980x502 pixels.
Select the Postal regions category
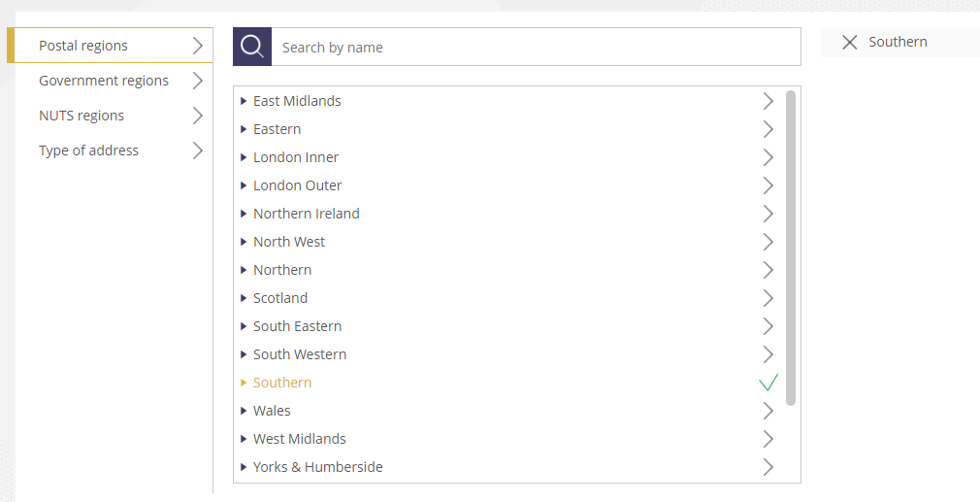[83, 46]
